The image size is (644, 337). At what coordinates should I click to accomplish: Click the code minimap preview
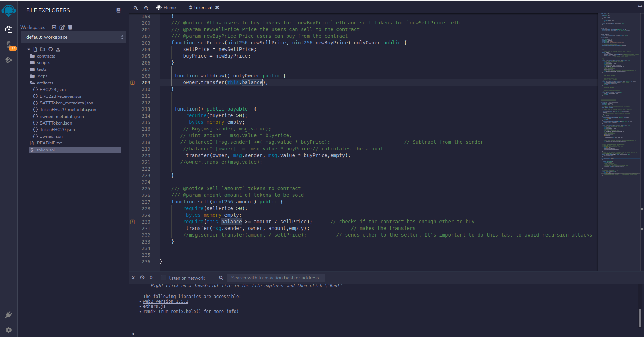click(x=620, y=95)
